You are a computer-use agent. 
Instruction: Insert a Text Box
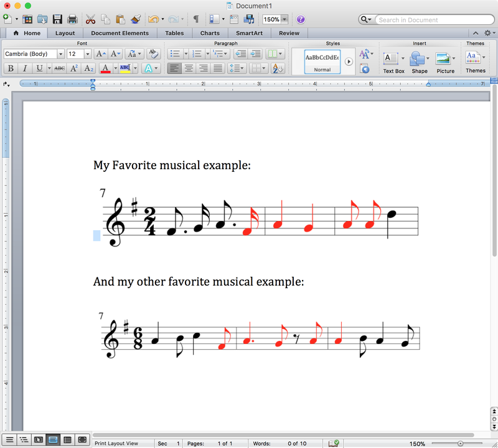coord(393,60)
